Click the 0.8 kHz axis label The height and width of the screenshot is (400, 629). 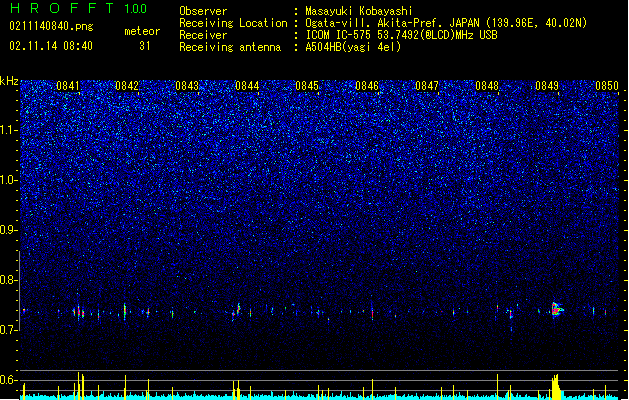pos(9,280)
